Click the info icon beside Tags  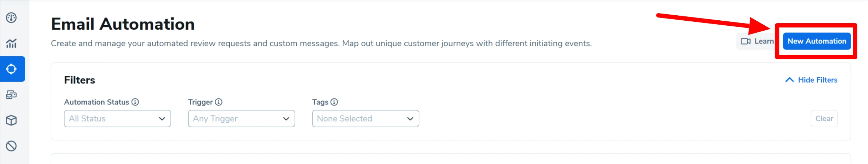334,102
